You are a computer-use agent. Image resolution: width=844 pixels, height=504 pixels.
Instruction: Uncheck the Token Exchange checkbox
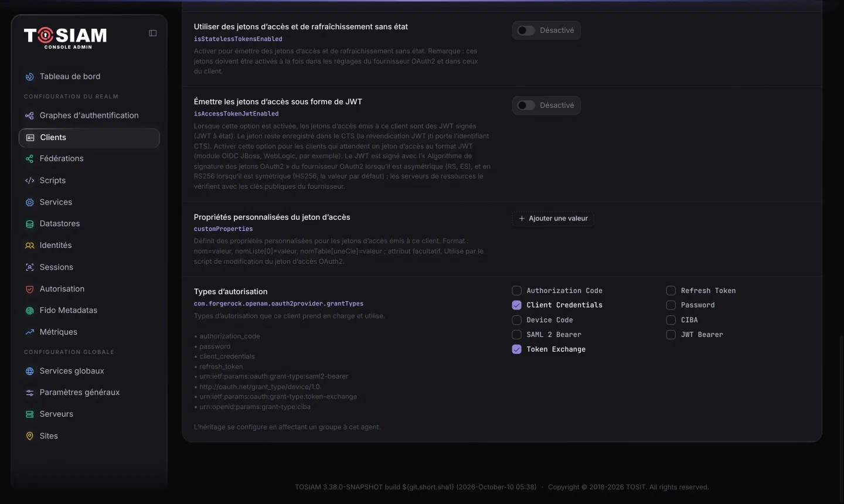click(516, 349)
